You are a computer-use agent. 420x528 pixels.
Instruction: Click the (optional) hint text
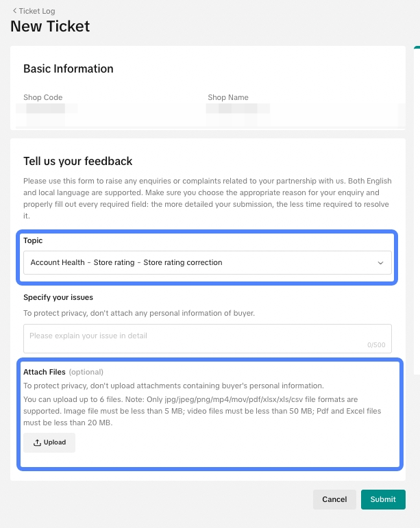click(86, 372)
